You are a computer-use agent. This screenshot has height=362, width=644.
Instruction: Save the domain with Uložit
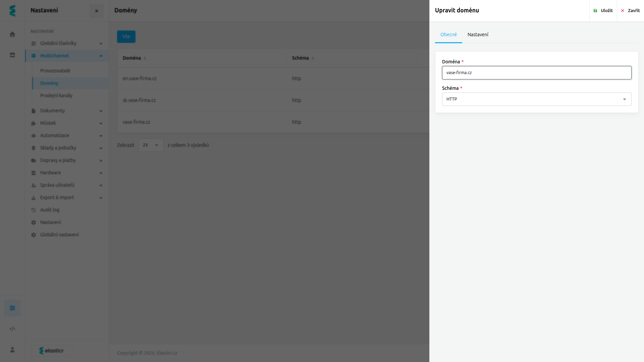point(603,11)
